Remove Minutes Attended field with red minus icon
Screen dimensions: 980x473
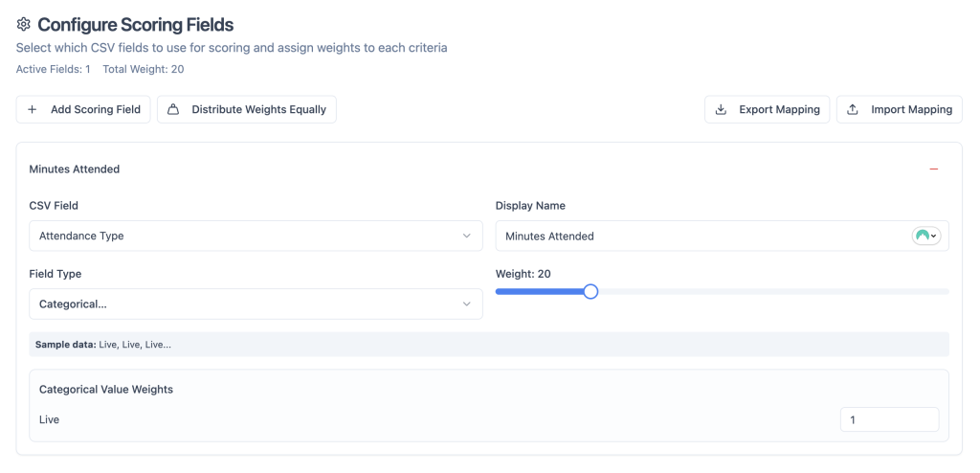(x=933, y=169)
